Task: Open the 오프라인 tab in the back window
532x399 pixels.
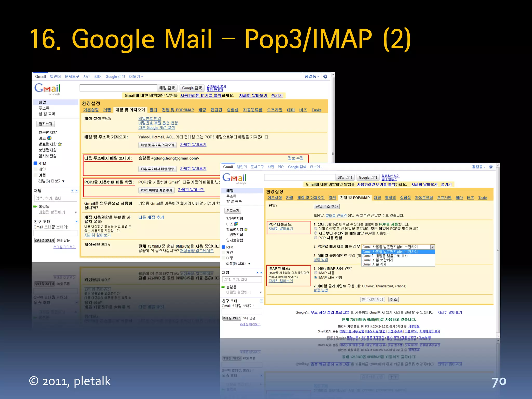Action: (275, 110)
